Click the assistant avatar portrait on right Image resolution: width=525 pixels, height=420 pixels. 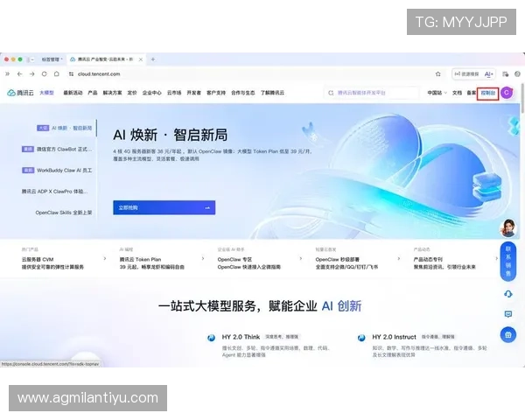508,228
